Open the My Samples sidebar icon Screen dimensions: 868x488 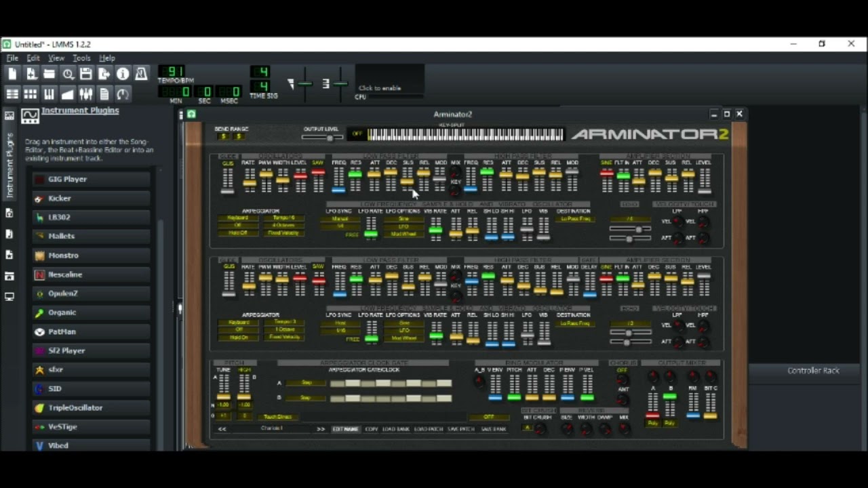9,234
